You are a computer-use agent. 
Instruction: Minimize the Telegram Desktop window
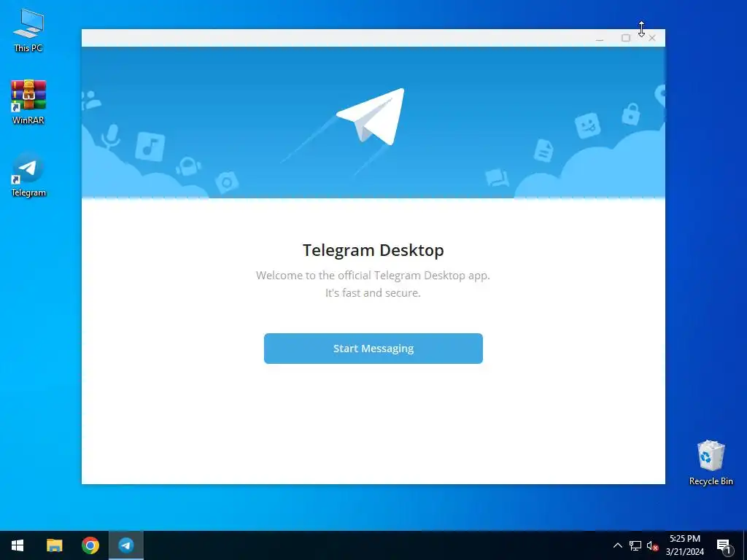point(600,38)
